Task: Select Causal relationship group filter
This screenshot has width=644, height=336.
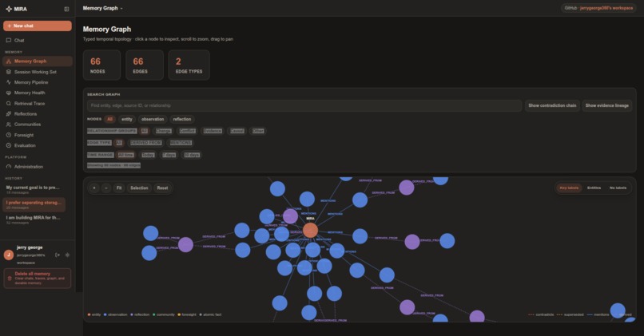Action: (237, 131)
